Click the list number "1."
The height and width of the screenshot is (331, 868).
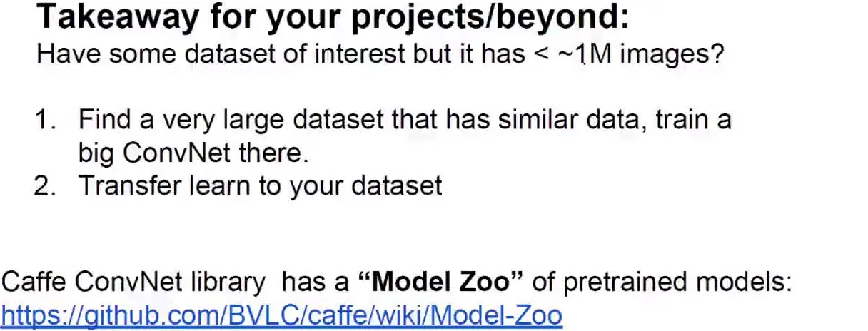(x=46, y=119)
